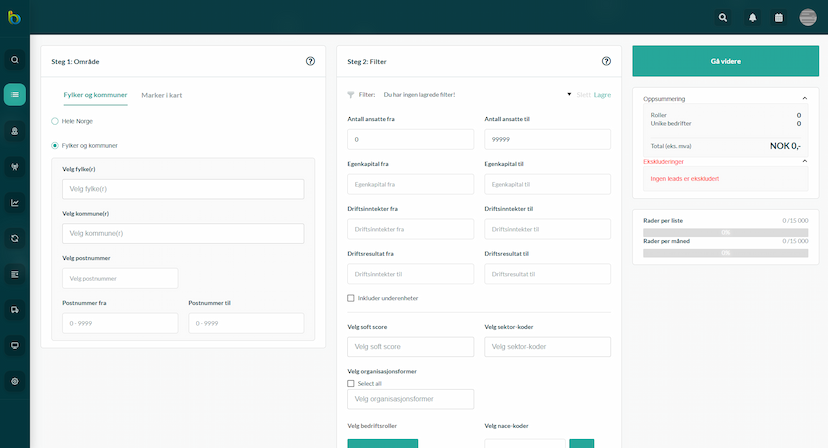Check Inkluder underenheter
The image size is (828, 448).
click(x=351, y=298)
